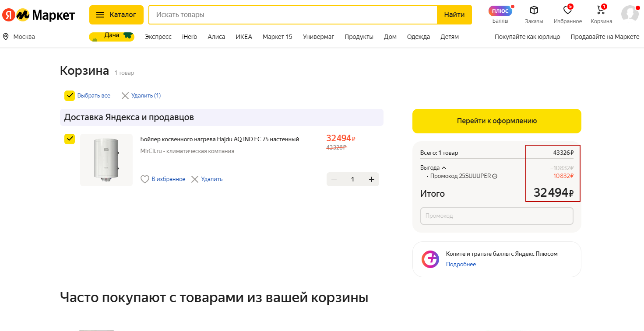This screenshot has width=644, height=331.
Task: Remove promo code 25SUUUPER with minus icon
Action: coord(495,176)
